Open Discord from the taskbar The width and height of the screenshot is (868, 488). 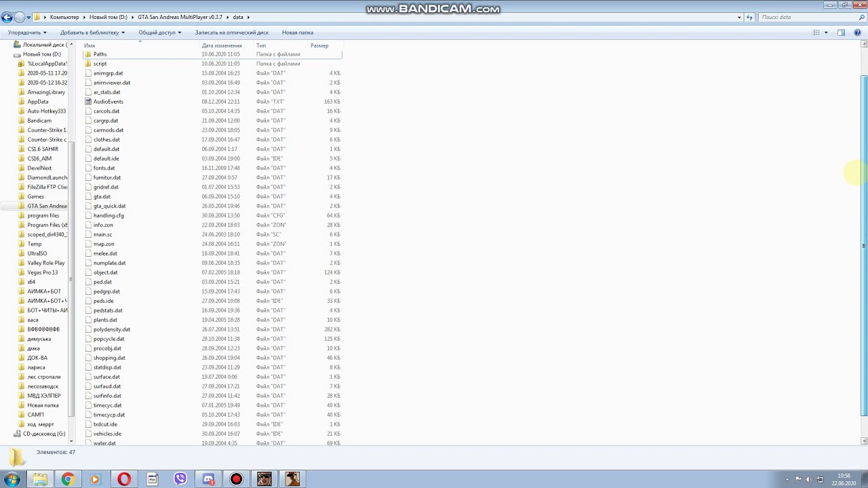[208, 479]
